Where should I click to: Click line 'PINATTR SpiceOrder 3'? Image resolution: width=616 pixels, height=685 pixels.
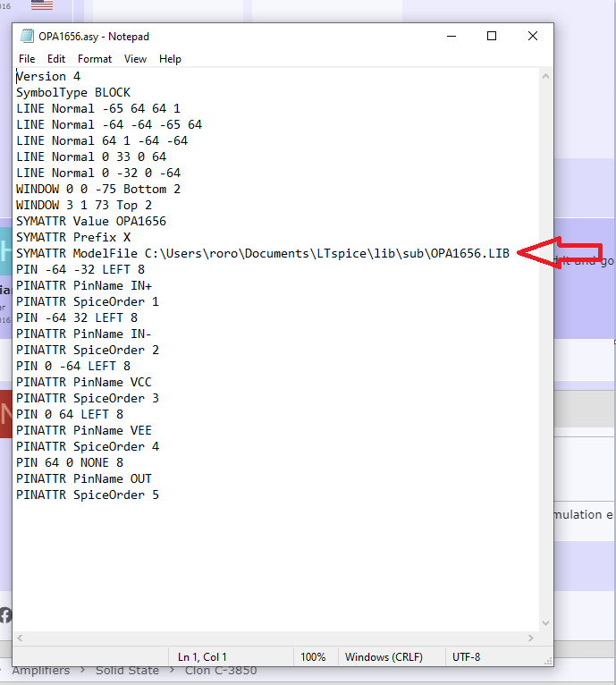88,398
